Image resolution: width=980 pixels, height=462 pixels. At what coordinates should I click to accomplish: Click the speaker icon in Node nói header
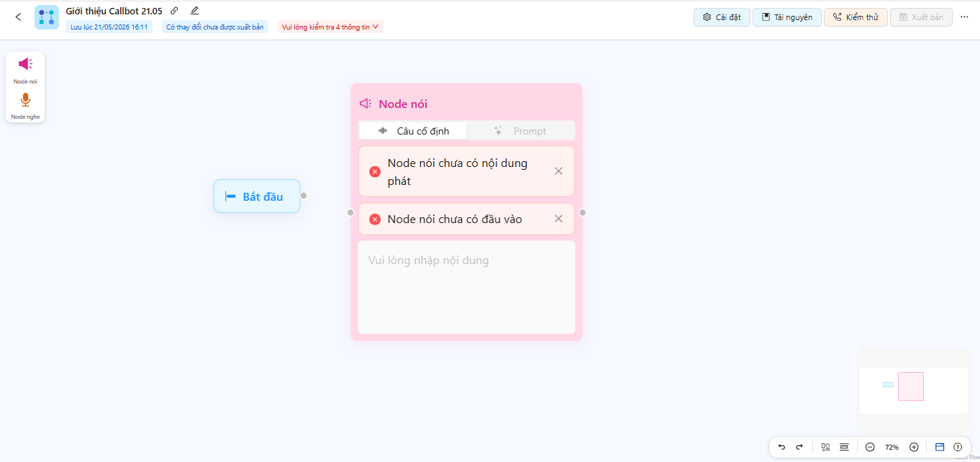[x=366, y=104]
